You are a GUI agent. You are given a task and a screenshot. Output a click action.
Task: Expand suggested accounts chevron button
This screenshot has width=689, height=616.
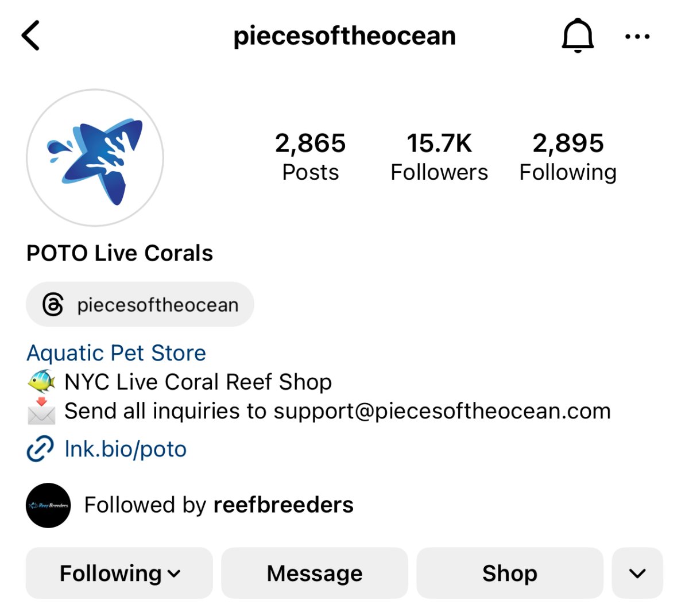[x=637, y=573]
